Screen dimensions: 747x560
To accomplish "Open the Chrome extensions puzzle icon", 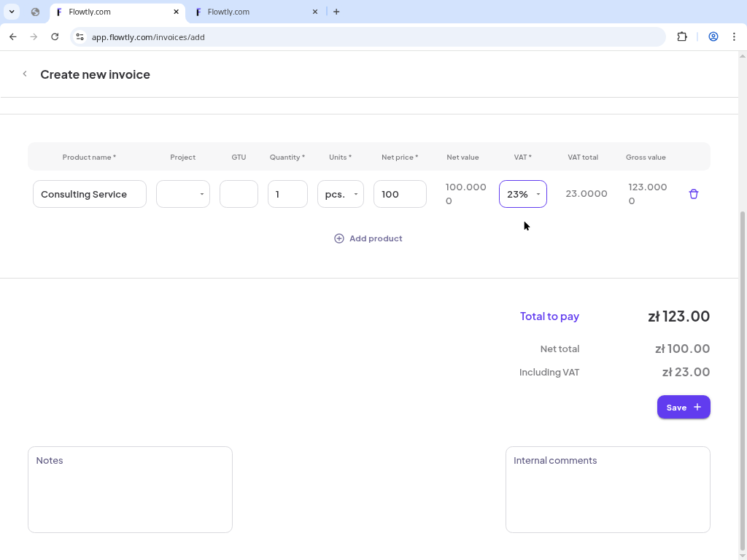I will [x=681, y=36].
